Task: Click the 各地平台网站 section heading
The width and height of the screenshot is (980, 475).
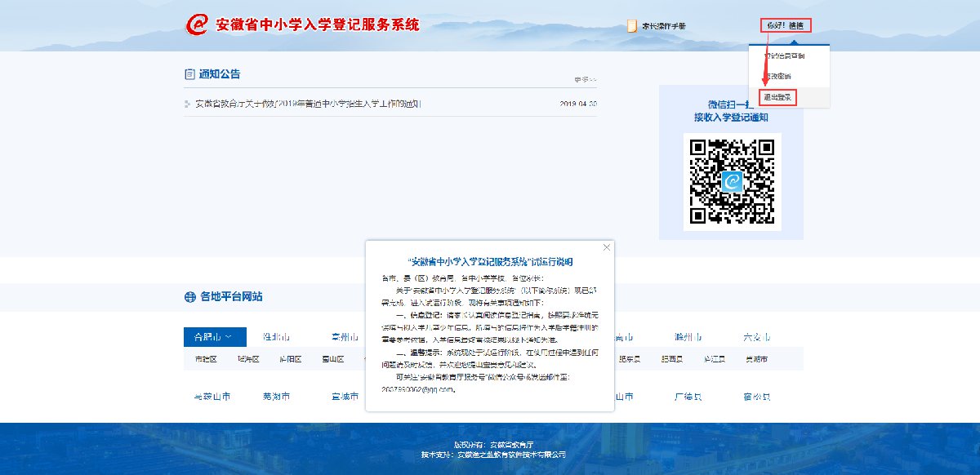Action: [x=231, y=297]
